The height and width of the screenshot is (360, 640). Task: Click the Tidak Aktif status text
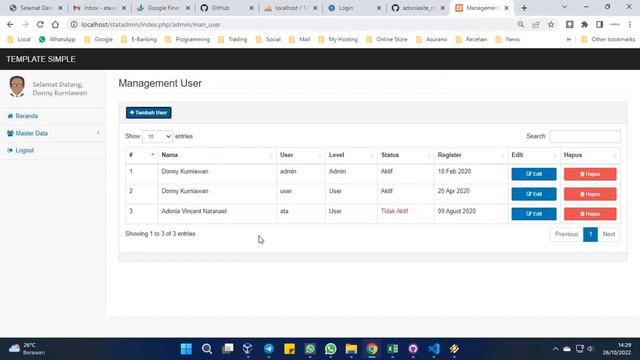[x=394, y=211]
